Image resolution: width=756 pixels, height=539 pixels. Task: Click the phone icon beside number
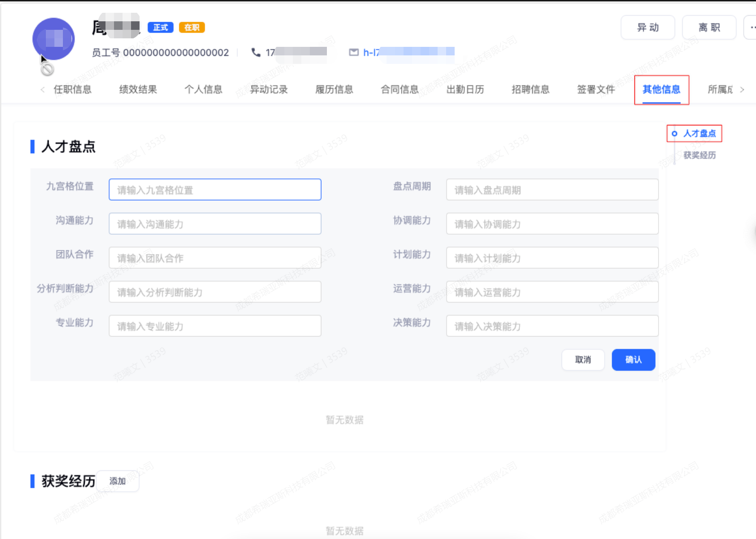point(256,52)
